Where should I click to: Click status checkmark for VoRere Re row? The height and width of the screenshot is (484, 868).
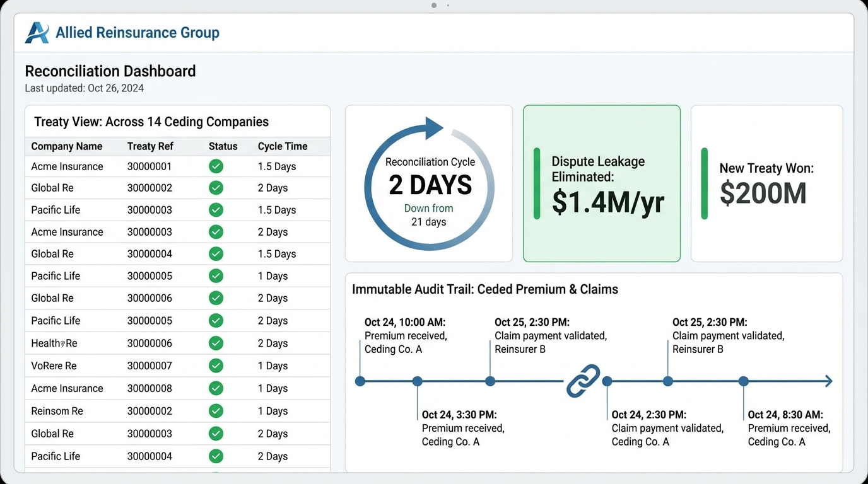tap(216, 366)
